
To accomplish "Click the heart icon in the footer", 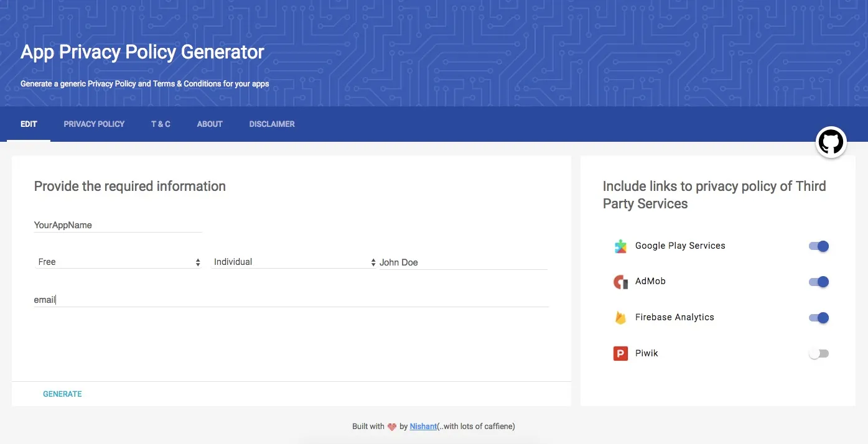I will pyautogui.click(x=391, y=427).
